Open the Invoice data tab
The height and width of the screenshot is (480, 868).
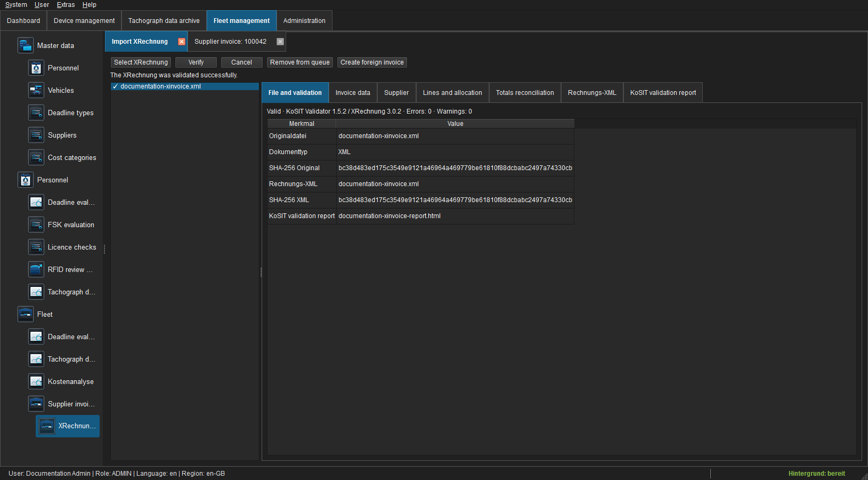point(353,93)
